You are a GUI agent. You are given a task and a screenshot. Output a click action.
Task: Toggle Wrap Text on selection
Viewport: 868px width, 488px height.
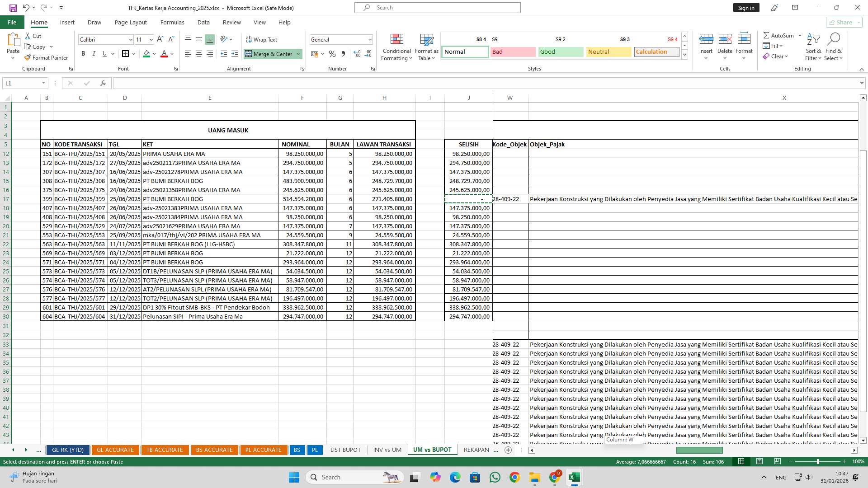click(261, 40)
